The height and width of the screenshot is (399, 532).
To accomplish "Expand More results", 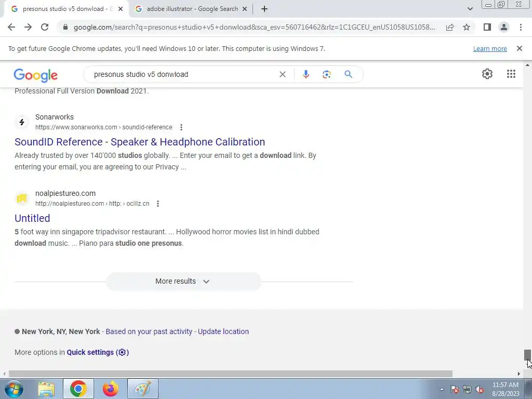I will 183,281.
